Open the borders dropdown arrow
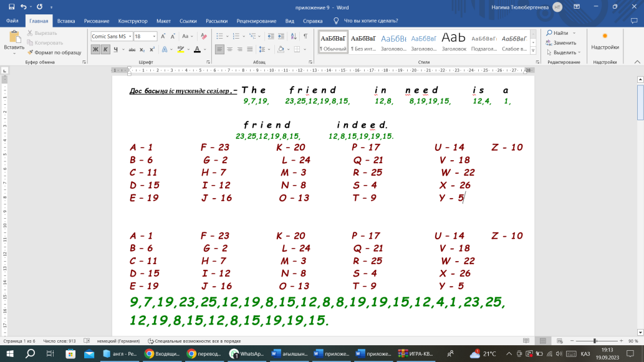Image resolution: width=644 pixels, height=362 pixels. coord(305,49)
